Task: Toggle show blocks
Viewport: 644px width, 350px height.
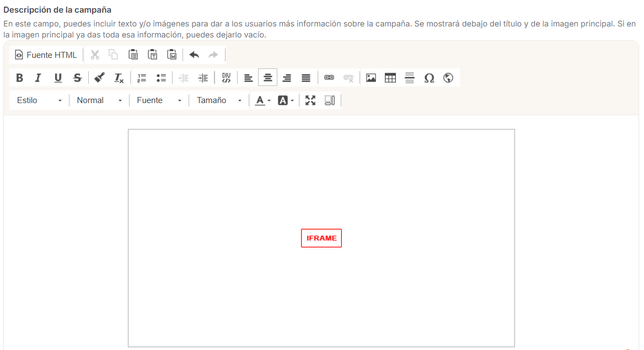Action: tap(330, 100)
